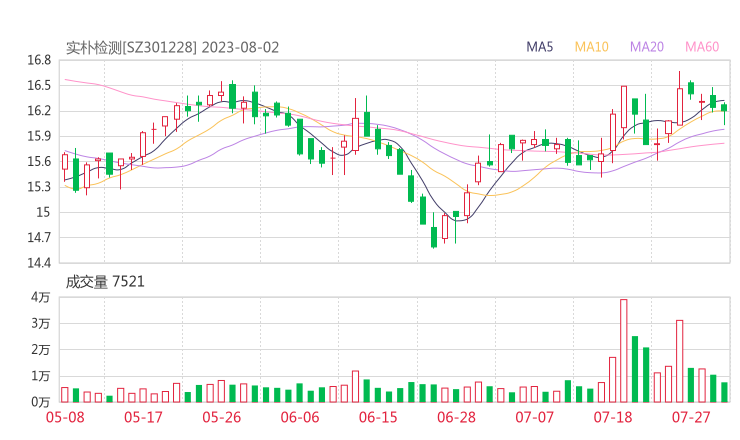
Task: Click the chart title 实朴检测[SZ301228] 2023-08-02
Action: pyautogui.click(x=172, y=48)
